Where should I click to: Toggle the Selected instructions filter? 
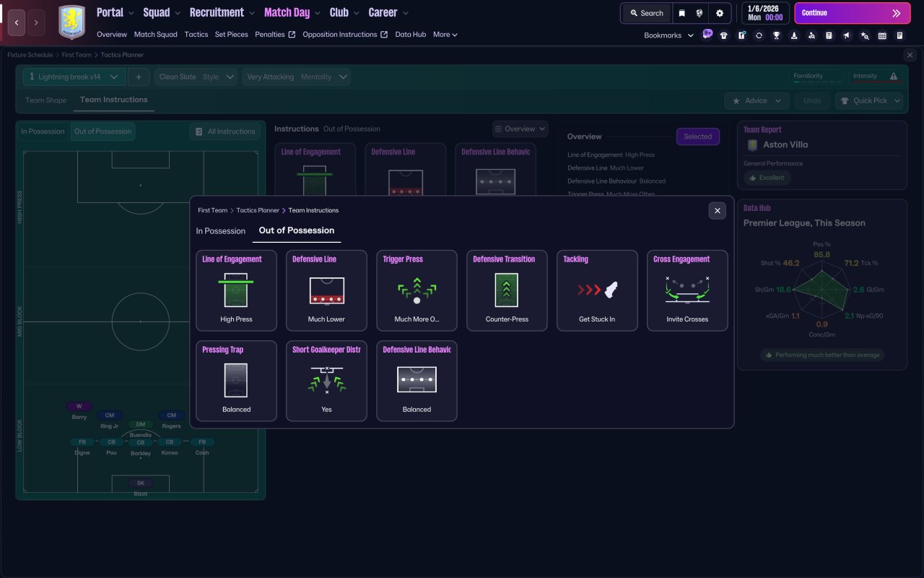(x=698, y=137)
